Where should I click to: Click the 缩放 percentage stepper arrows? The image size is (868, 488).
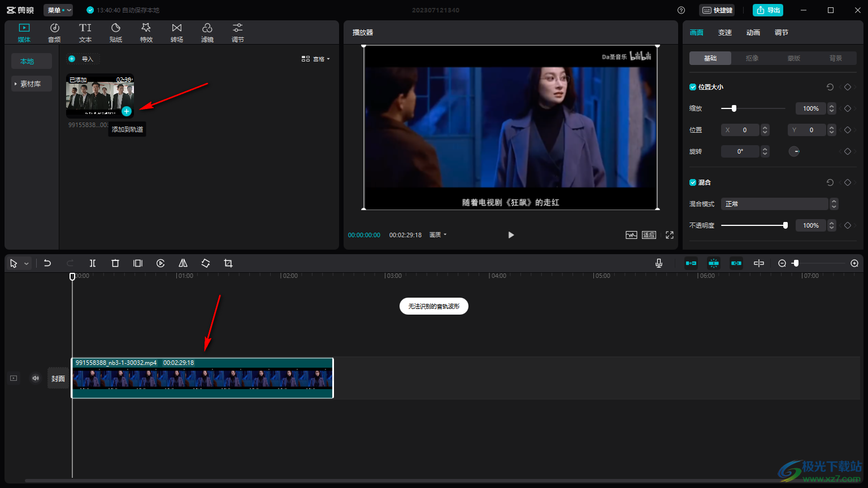tap(832, 108)
